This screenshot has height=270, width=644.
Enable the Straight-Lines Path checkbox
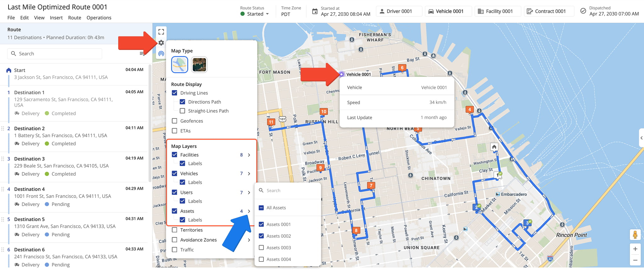(x=182, y=111)
